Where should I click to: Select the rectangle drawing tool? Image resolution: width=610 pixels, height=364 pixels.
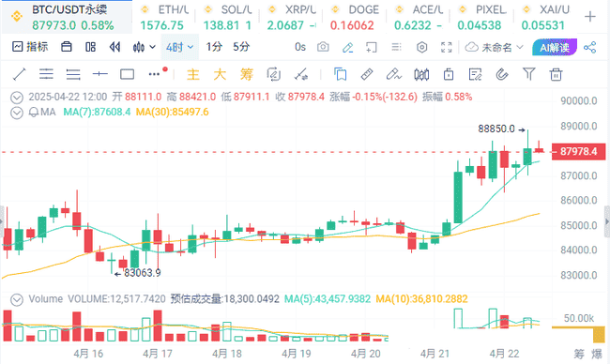[x=128, y=74]
